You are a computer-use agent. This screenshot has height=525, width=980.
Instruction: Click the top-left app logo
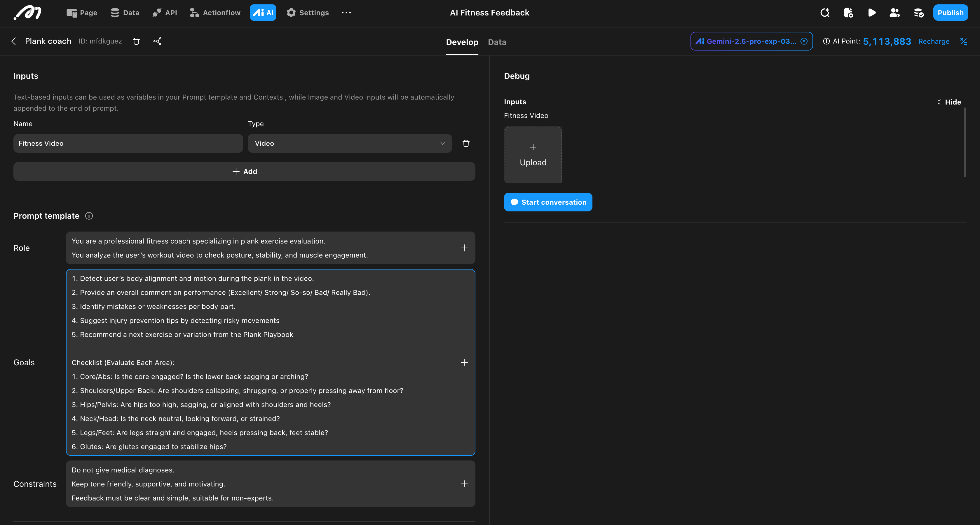(27, 13)
